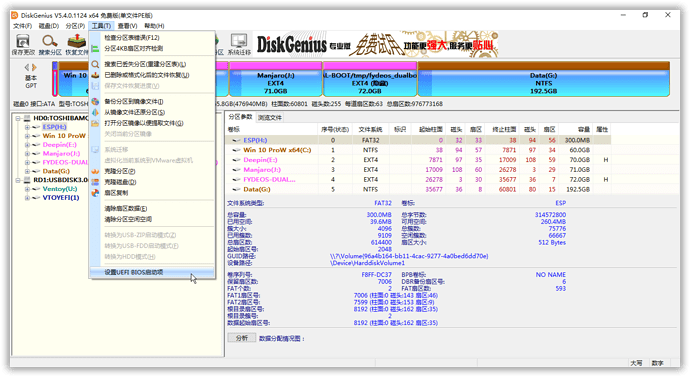Expand the Ventoy(U:) tree node
The image size is (690, 376).
click(x=27, y=189)
